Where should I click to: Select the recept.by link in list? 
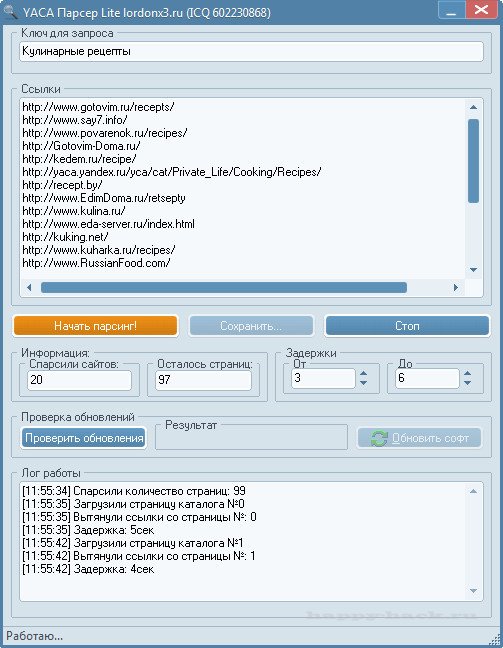(62, 185)
